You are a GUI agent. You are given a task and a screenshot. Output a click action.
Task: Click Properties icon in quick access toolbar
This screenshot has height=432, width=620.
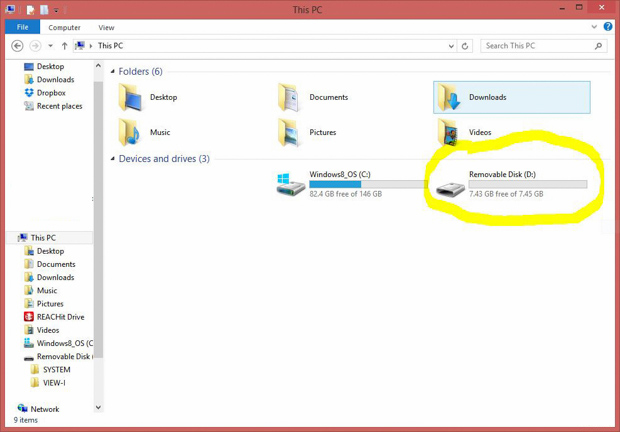point(30,9)
